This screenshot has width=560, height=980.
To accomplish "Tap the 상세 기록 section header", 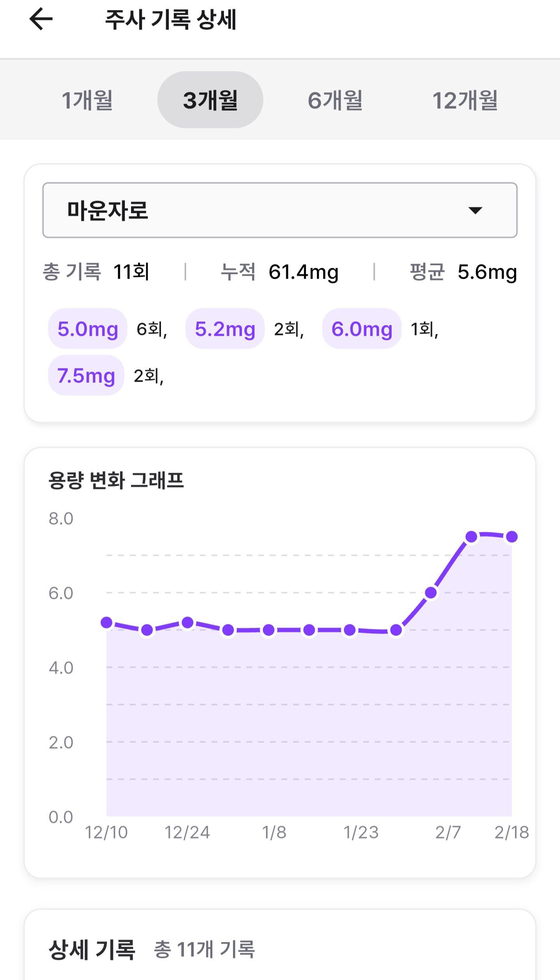I will click(x=92, y=950).
